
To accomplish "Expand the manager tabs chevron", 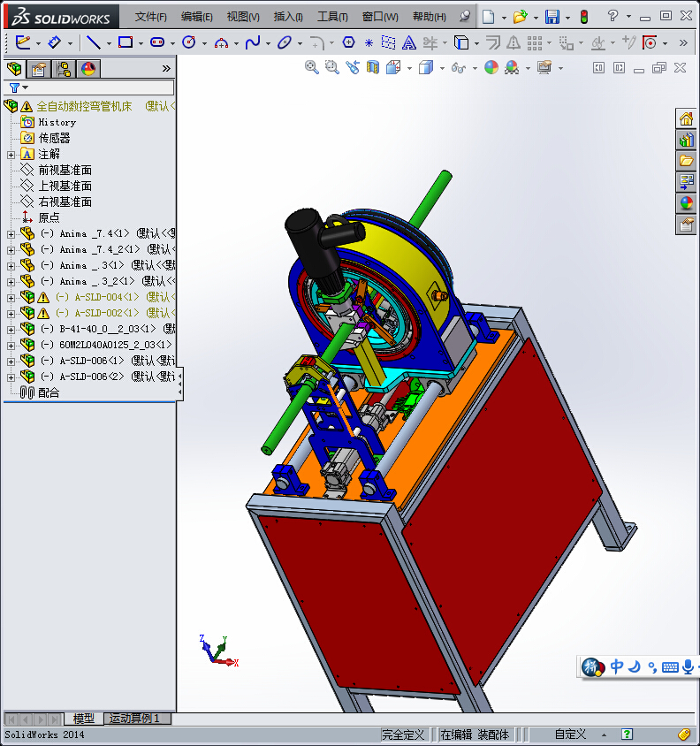I will tap(166, 69).
